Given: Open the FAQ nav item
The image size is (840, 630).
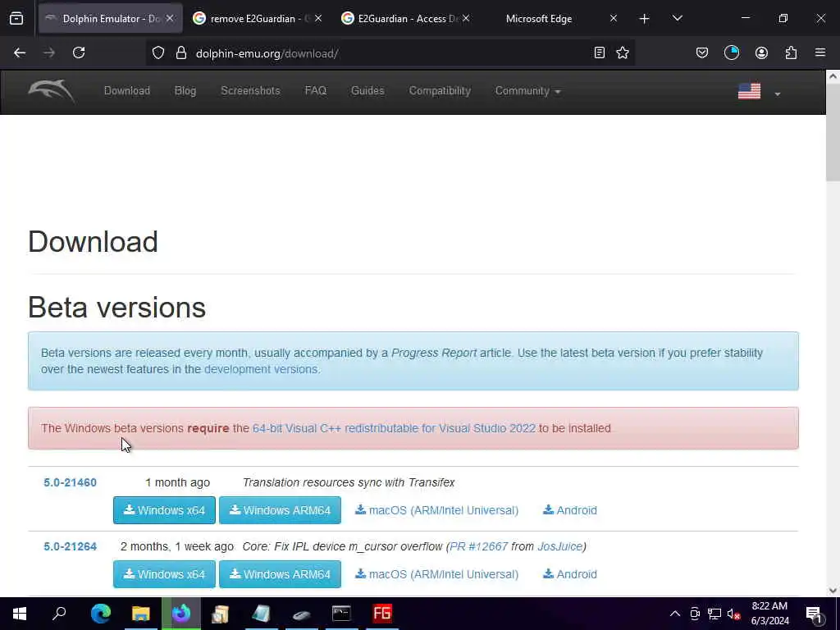Looking at the screenshot, I should point(316,90).
